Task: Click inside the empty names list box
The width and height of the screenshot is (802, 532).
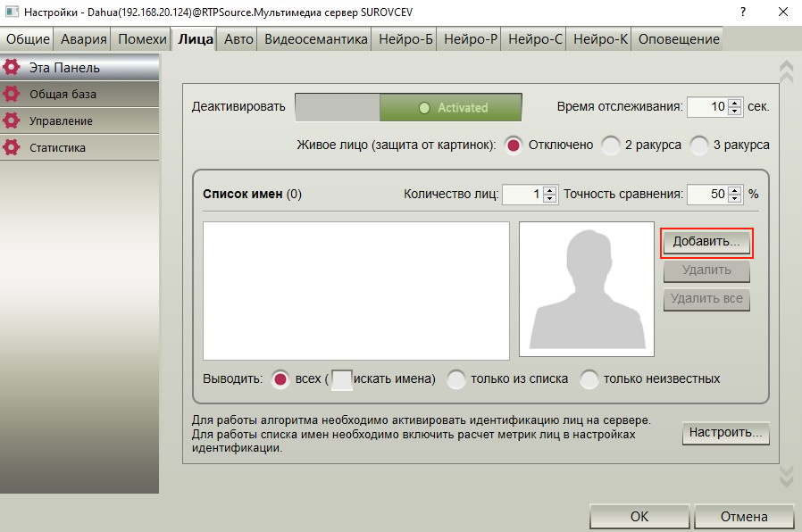Action: [356, 291]
